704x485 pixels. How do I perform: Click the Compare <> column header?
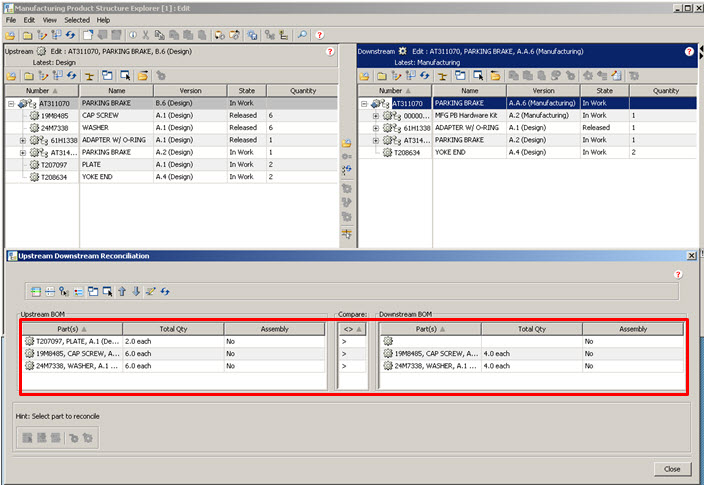pos(352,329)
